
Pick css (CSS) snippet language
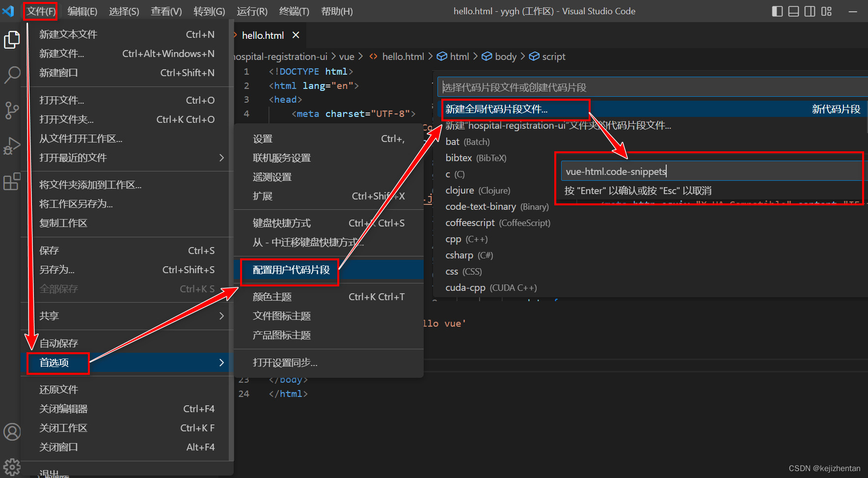tap(652, 271)
